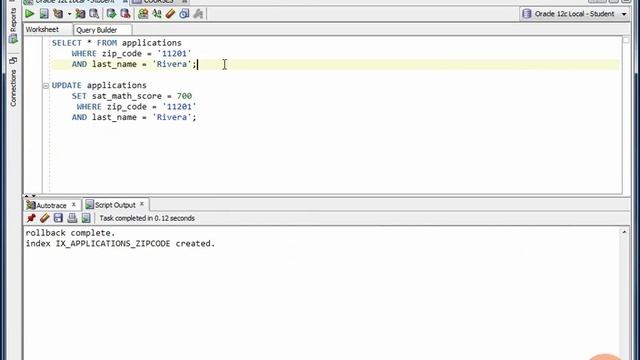Click the Run Script toolbar icon
This screenshot has height=360, width=640.
[x=44, y=14]
